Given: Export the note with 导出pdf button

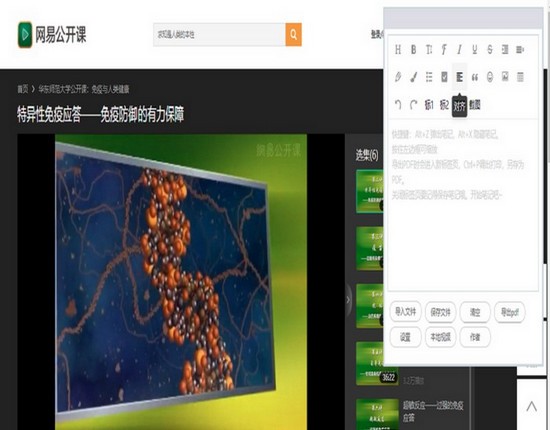Looking at the screenshot, I should (x=509, y=311).
